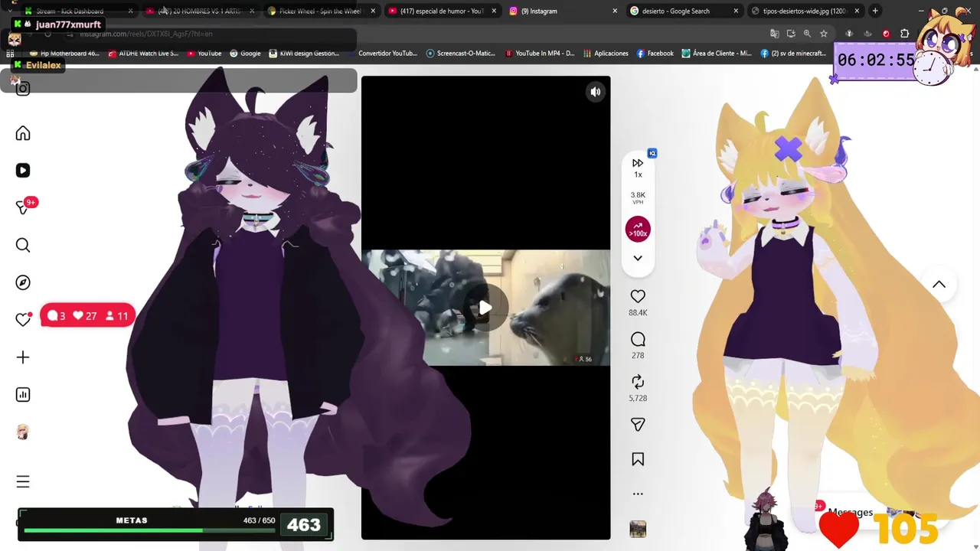The width and height of the screenshot is (980, 551).
Task: Open Aplicaciones bookmark
Action: point(606,54)
